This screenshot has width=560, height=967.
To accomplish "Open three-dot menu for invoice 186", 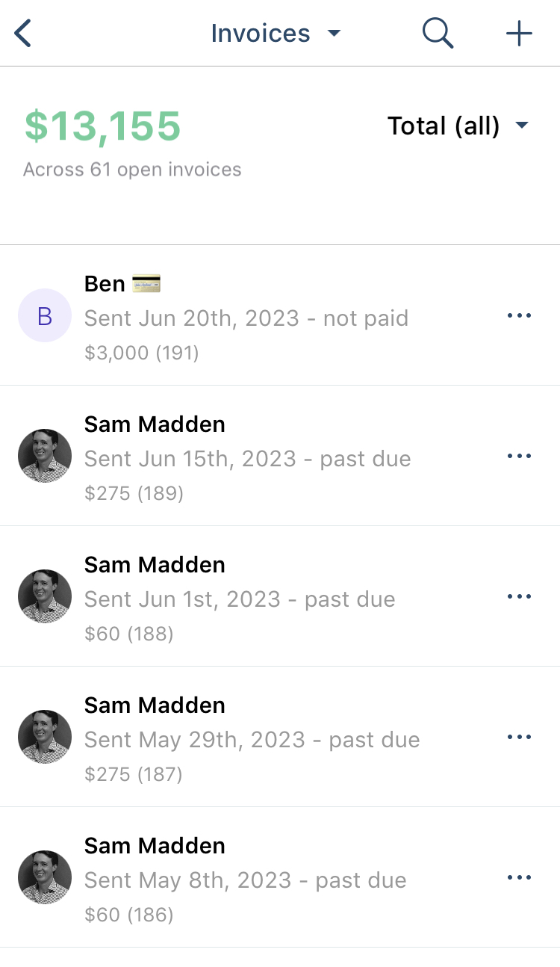I will point(519,877).
